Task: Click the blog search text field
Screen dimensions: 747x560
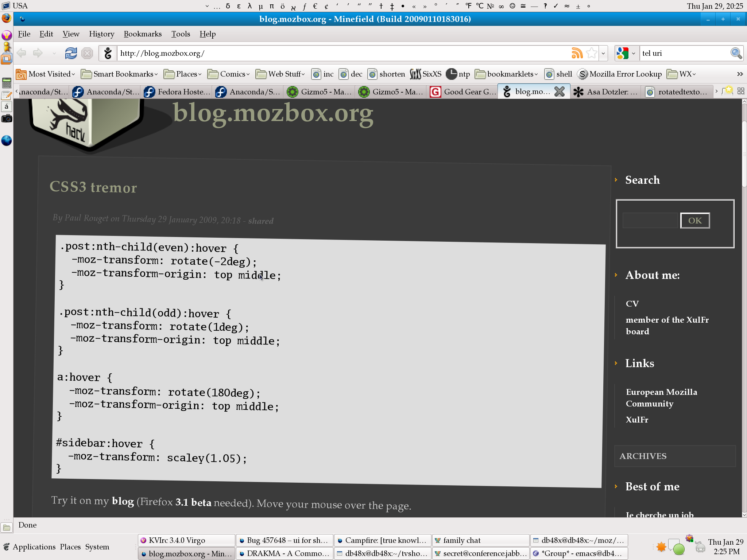Action: coord(650,221)
